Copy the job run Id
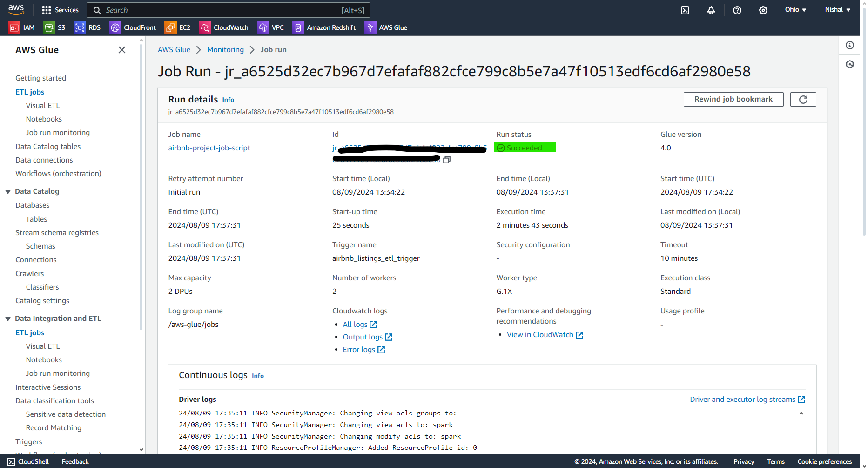Image resolution: width=868 pixels, height=468 pixels. (x=447, y=160)
